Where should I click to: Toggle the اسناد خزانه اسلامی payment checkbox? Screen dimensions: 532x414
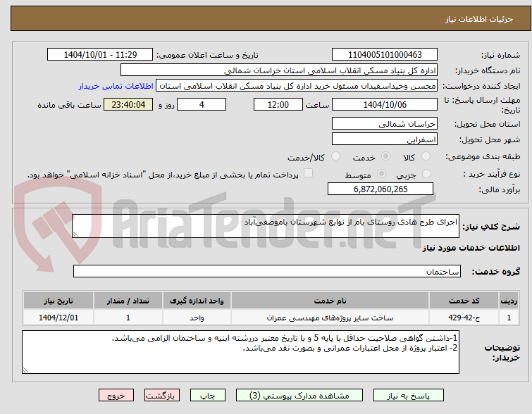pyautogui.click(x=308, y=173)
